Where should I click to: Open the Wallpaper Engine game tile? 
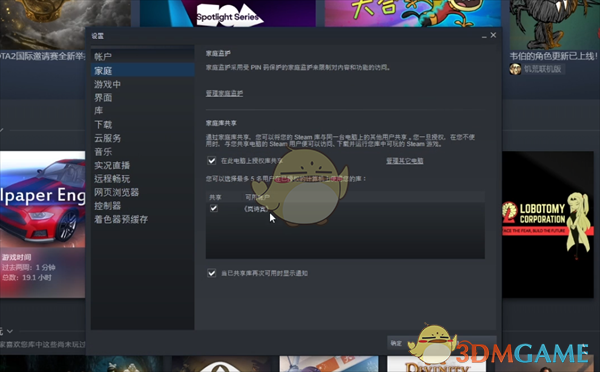point(42,224)
